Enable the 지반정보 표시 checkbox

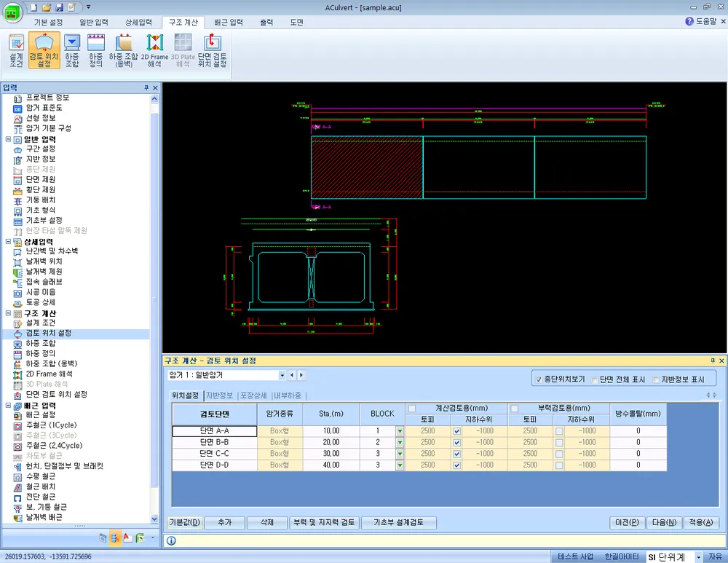(x=656, y=379)
